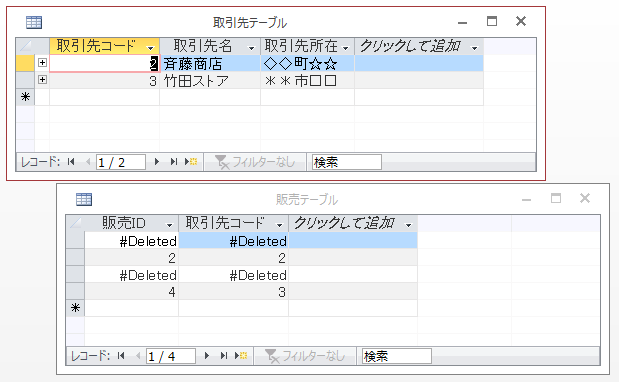Screen dimensions: 619x382
Task: Create new record in 取引先テーブル navigator
Action: click(x=191, y=162)
